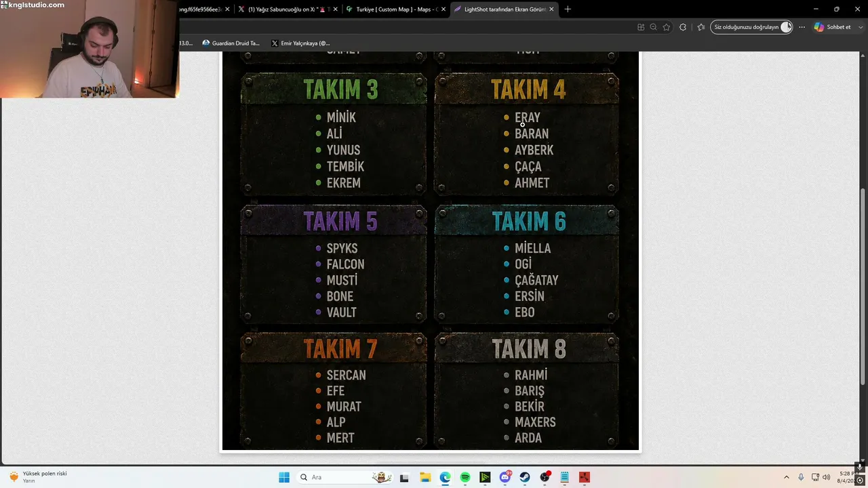Click the taskbar Ara search box
The width and height of the screenshot is (868, 488).
pyautogui.click(x=346, y=477)
